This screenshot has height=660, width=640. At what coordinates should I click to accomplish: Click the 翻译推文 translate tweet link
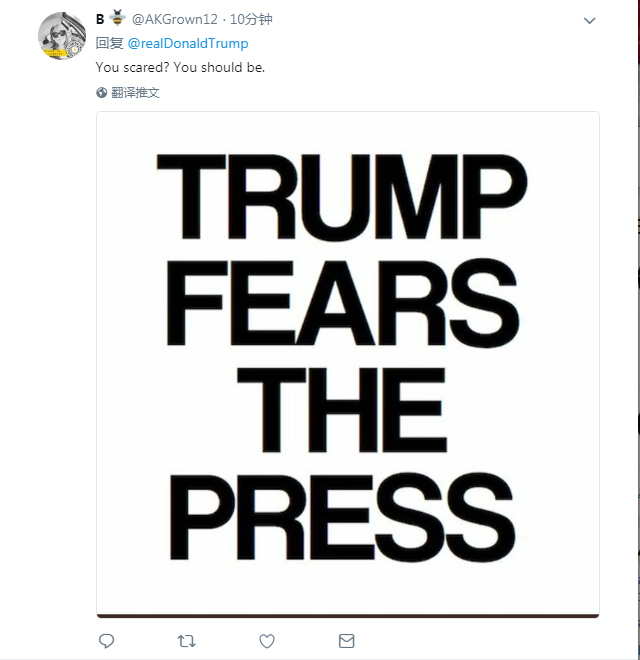[x=135, y=93]
